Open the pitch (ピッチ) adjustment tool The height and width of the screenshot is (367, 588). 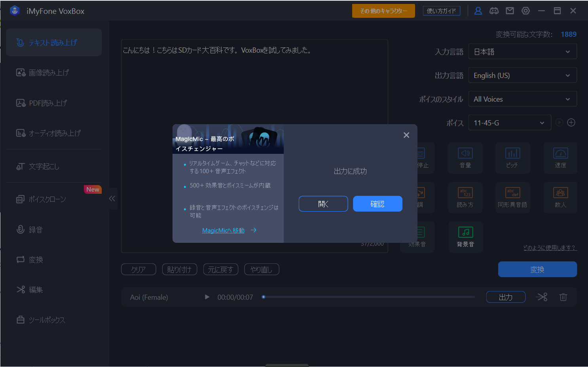point(512,158)
